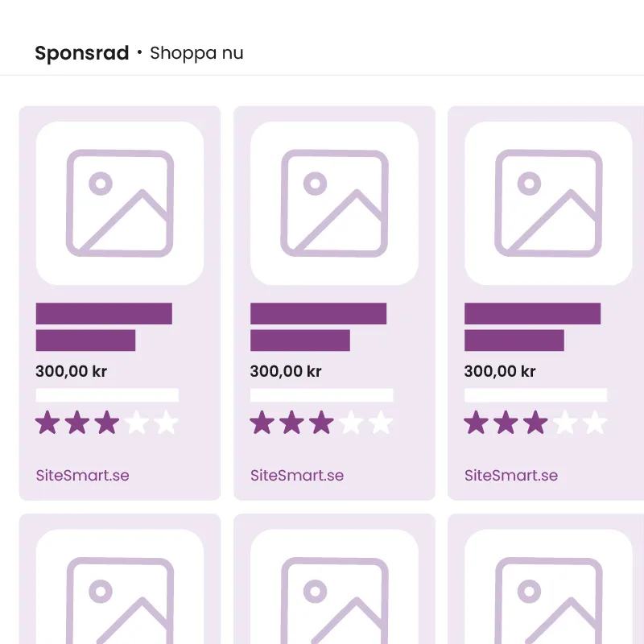Click the Shoppa nu header text
This screenshot has width=644, height=644.
pos(196,53)
